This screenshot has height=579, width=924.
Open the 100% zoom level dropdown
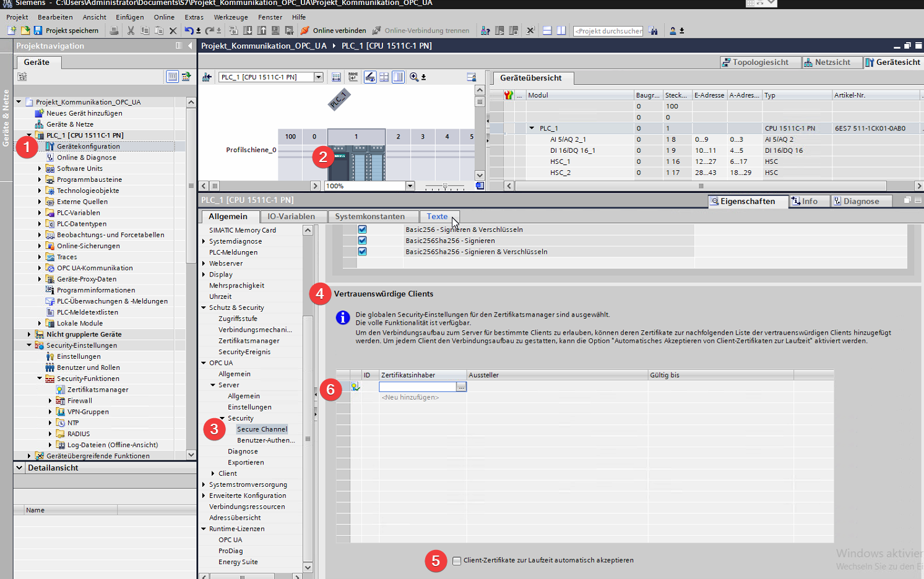pos(410,186)
